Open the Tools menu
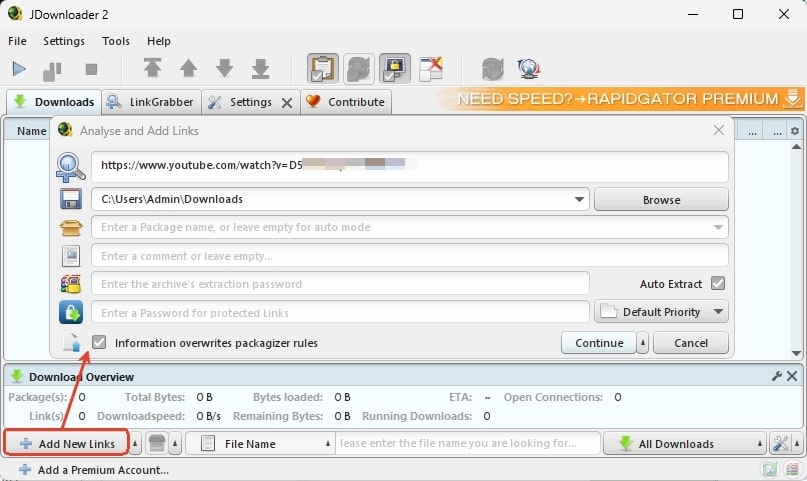807x481 pixels. click(116, 41)
